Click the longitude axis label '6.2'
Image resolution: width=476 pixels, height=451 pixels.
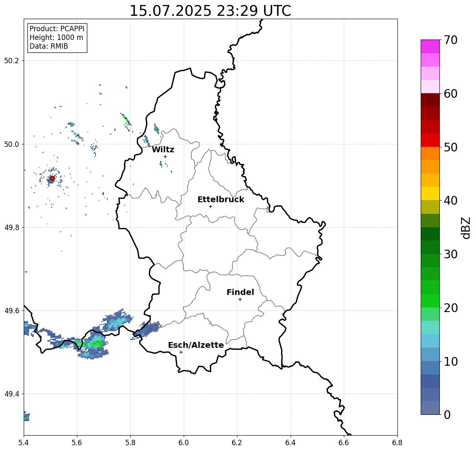[x=237, y=443]
